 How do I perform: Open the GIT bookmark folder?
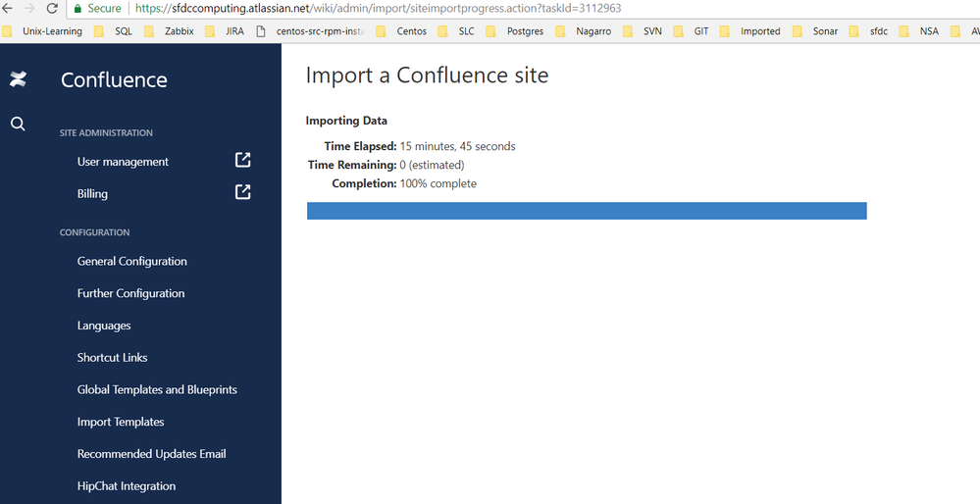[692, 31]
